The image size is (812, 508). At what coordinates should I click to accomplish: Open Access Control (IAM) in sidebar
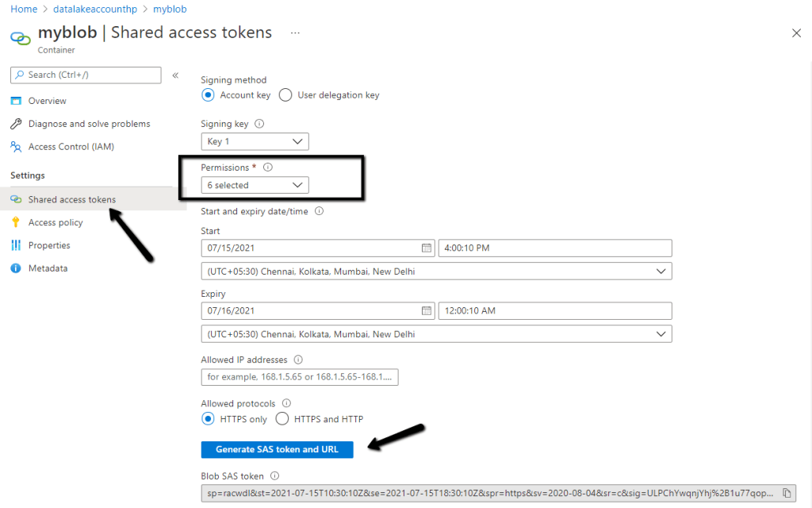tap(71, 147)
